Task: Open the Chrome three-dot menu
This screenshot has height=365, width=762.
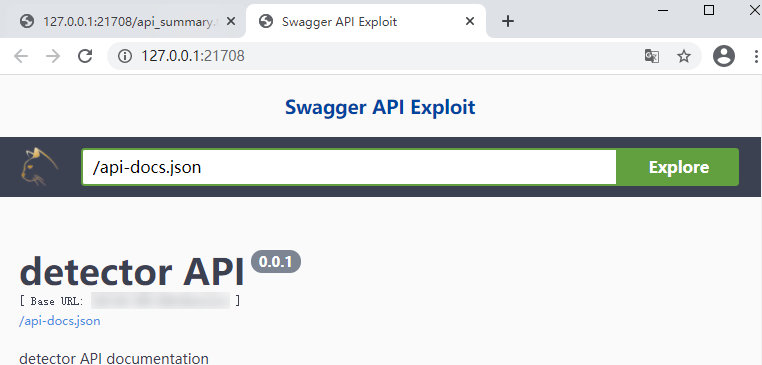Action: tap(756, 56)
